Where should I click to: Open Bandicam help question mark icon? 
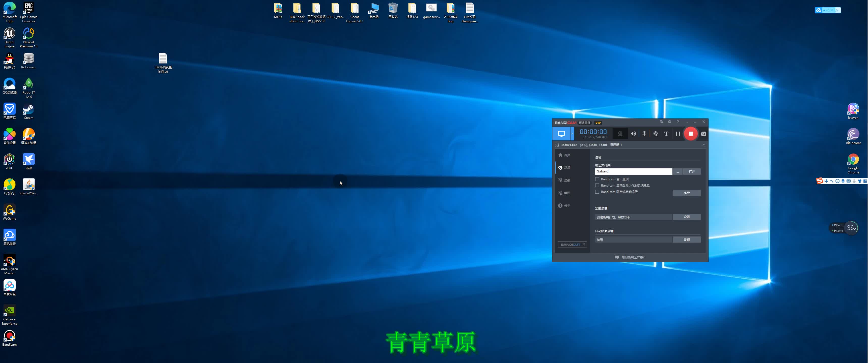[x=677, y=122]
